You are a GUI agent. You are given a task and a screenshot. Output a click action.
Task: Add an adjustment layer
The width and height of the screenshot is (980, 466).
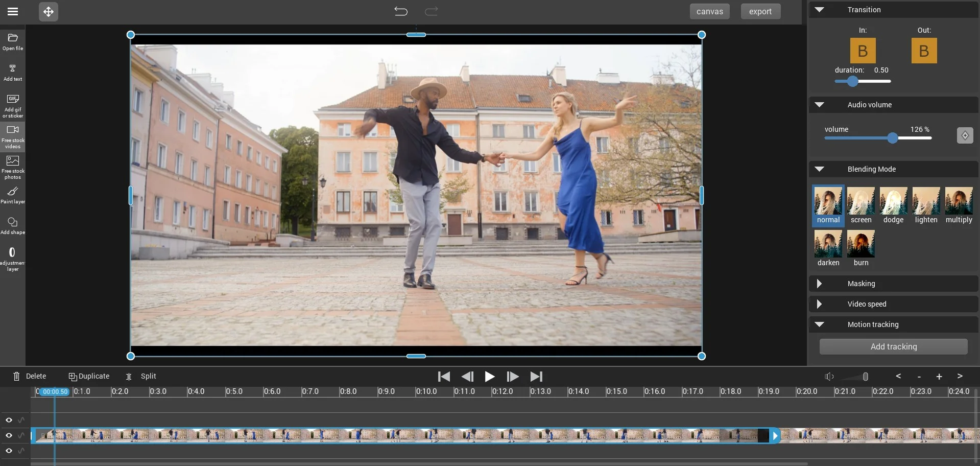pyautogui.click(x=13, y=259)
